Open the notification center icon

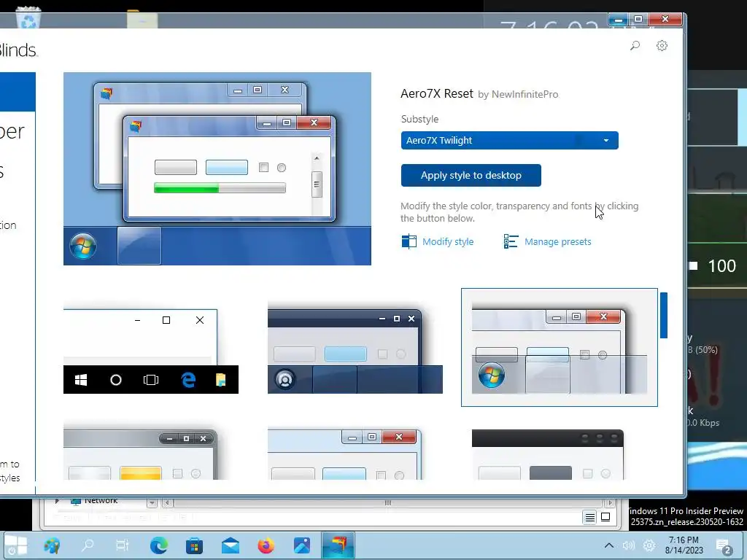click(723, 545)
